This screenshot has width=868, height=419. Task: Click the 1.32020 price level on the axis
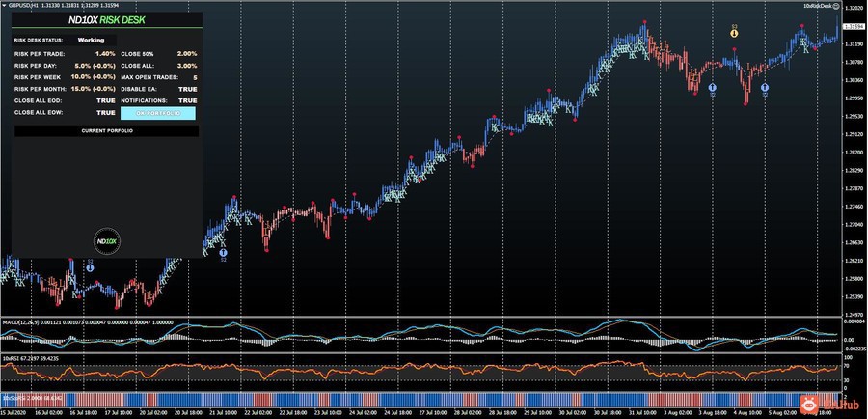[x=854, y=8]
